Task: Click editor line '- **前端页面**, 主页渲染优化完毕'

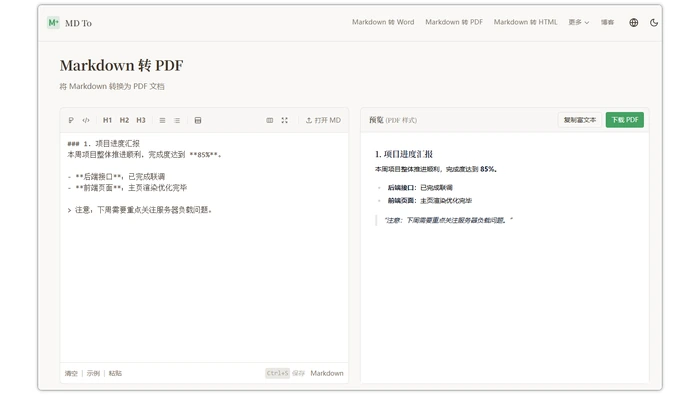Action: pos(127,187)
